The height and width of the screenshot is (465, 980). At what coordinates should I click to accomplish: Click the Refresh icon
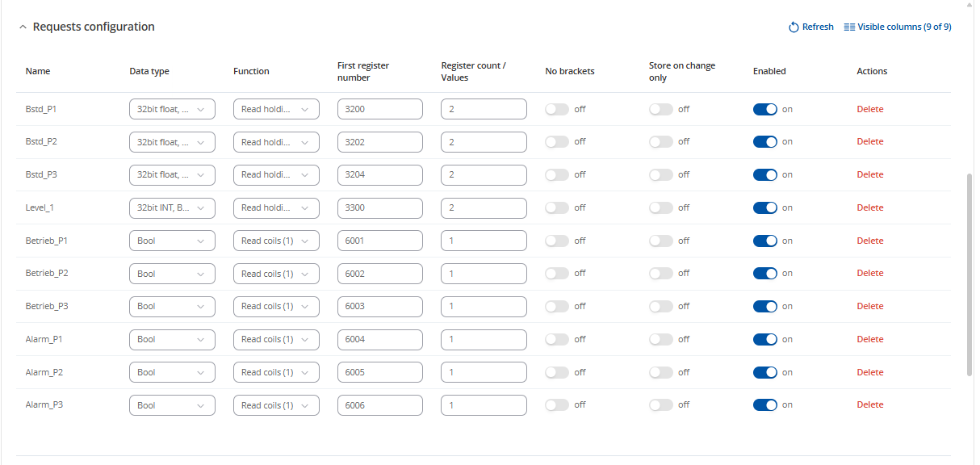tap(794, 27)
